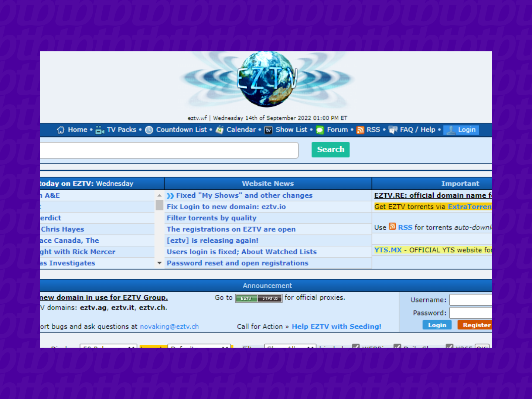Image resolution: width=532 pixels, height=399 pixels.
Task: Open 'Password reset and open registrations'
Action: 238,263
